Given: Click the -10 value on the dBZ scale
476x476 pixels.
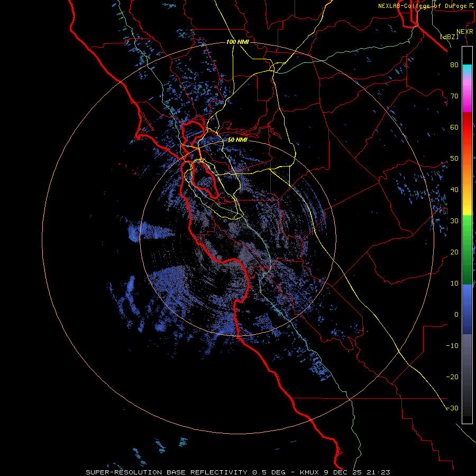Looking at the screenshot, I should [452, 346].
